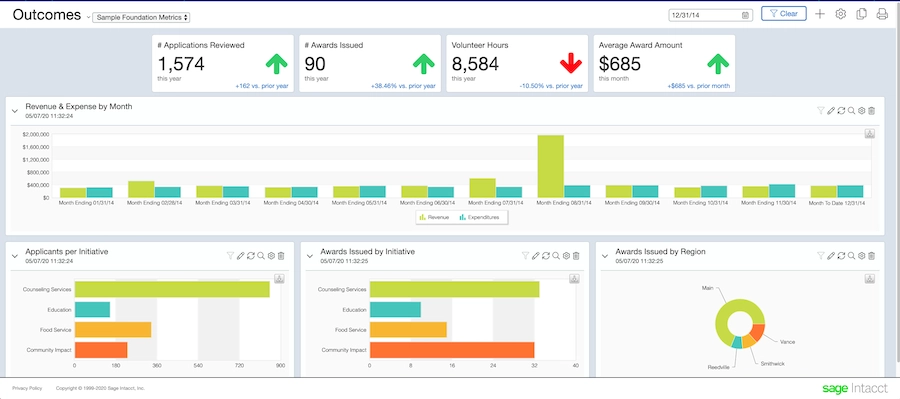Screen dimensions: 900x399
Task: Collapse the Revenue & Expense by Month panel
Action: [15, 111]
